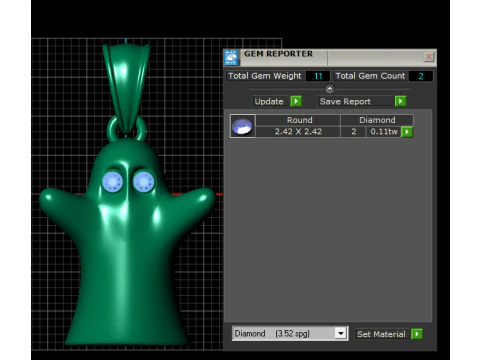
Task: Click the 2.42 X 2.42 size cell
Action: pyautogui.click(x=298, y=131)
